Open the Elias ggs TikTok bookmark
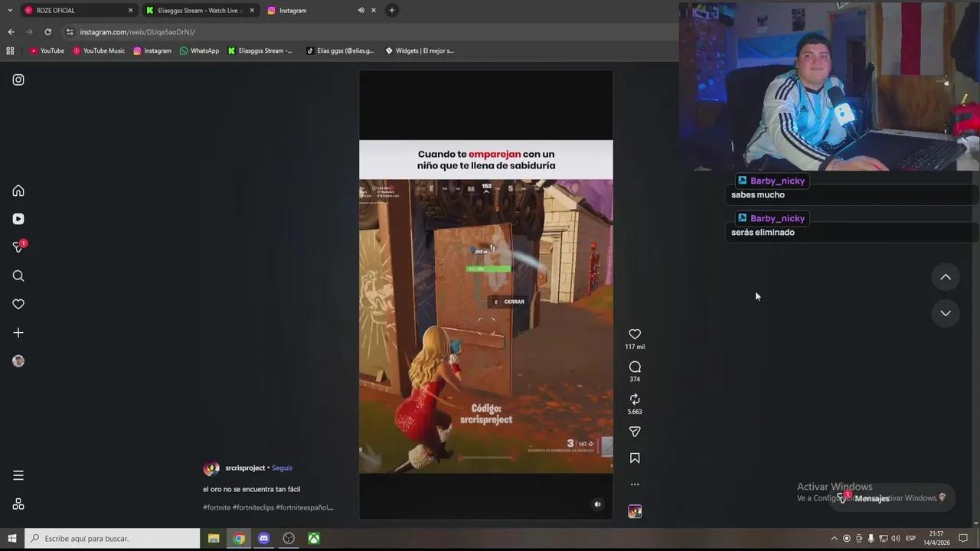 tap(340, 51)
